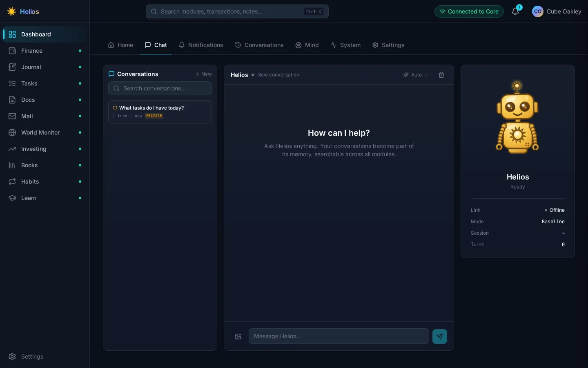Open World Monitor from sidebar
The height and width of the screenshot is (368, 588).
tap(45, 132)
